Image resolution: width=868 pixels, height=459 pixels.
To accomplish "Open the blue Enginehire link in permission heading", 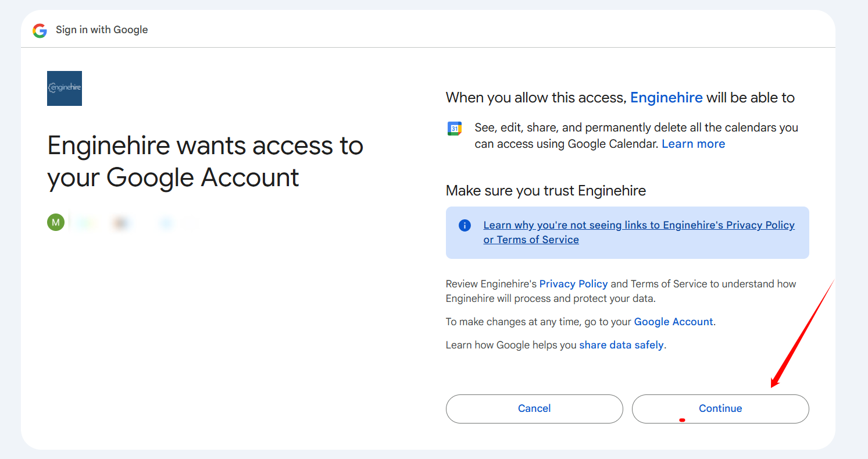I will tap(666, 98).
